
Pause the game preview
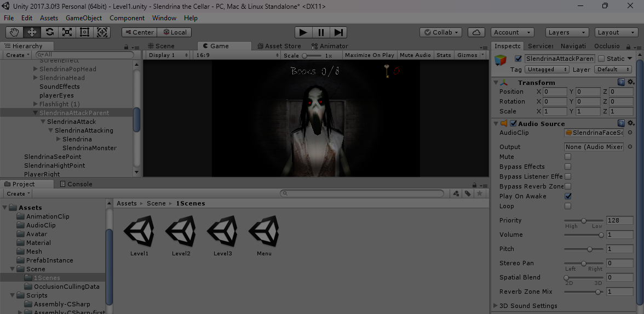[321, 32]
